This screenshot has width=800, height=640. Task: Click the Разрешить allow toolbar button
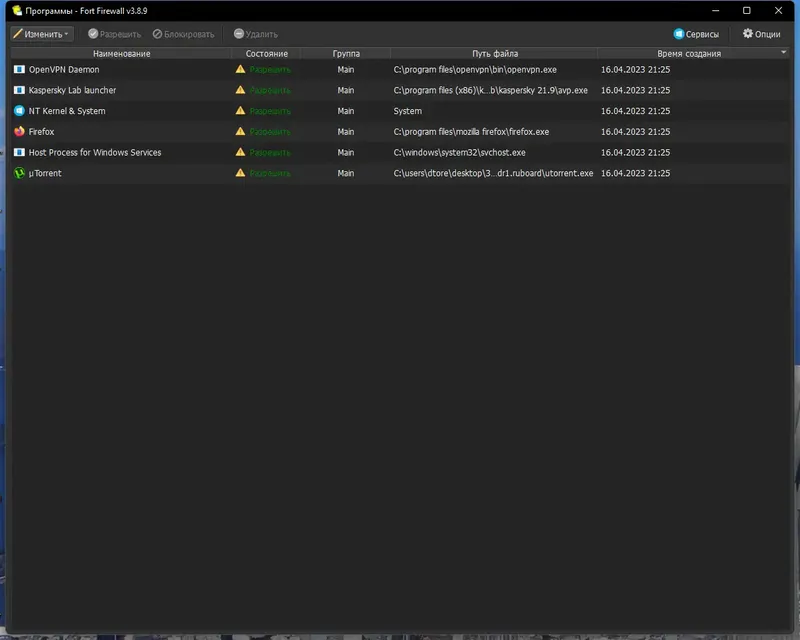click(x=114, y=34)
